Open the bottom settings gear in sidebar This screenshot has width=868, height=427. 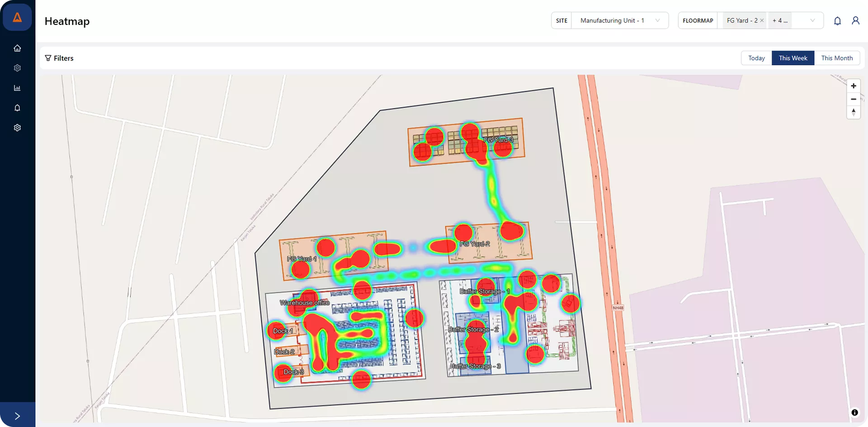coord(17,127)
